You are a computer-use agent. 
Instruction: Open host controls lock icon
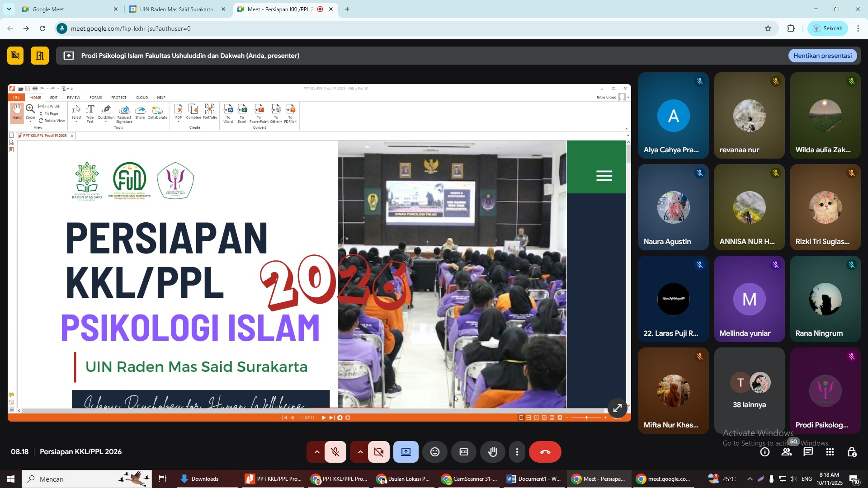coord(852,452)
